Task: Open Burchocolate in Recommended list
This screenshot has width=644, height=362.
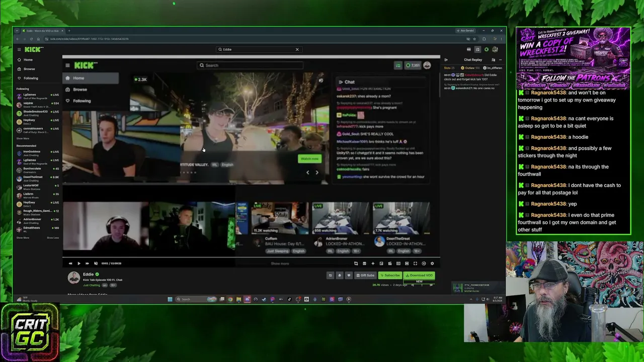Action: (38, 169)
